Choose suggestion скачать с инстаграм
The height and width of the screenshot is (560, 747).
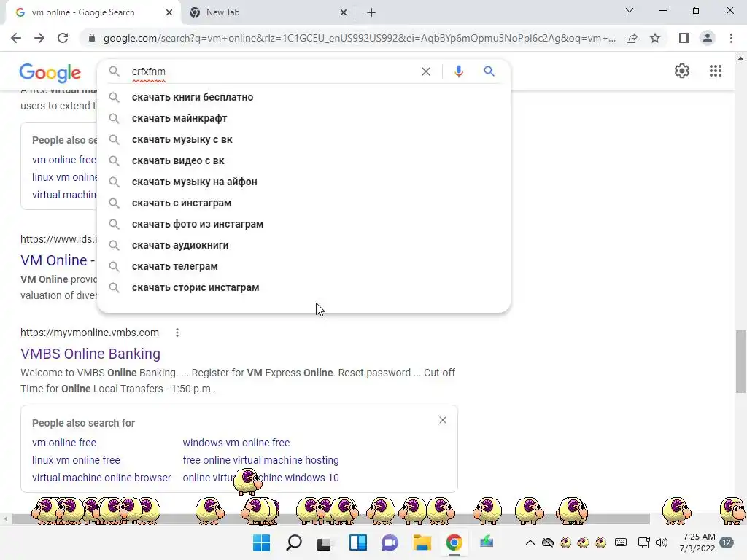click(304, 203)
